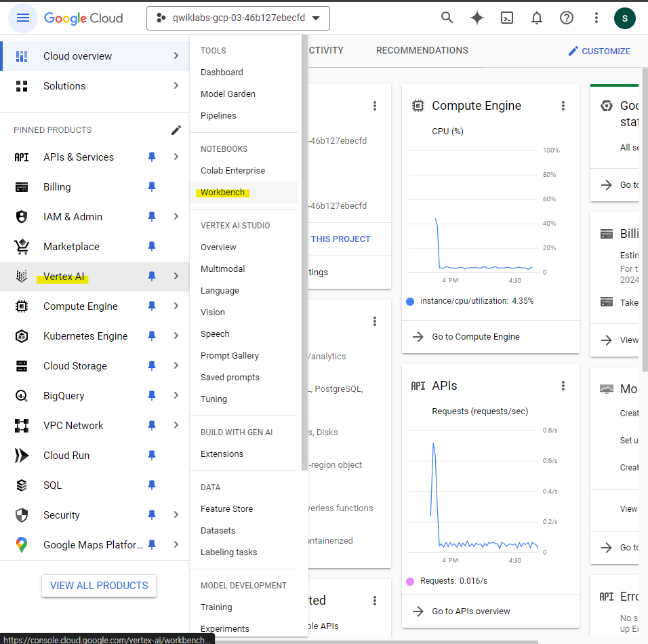Expand Security submenu chevron
648x644 pixels.
tap(176, 515)
